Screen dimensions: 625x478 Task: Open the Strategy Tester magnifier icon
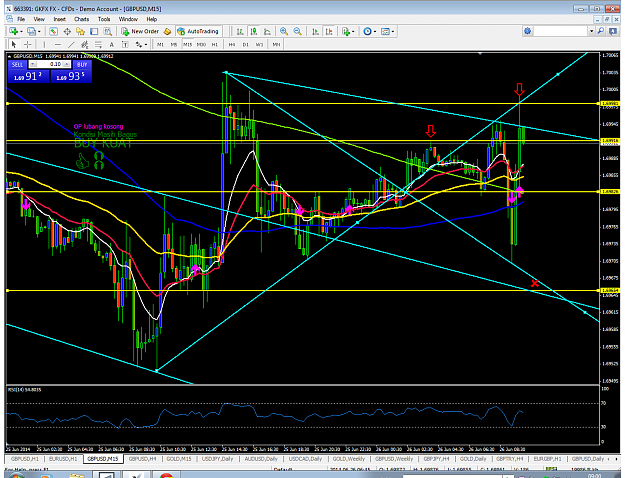(x=108, y=31)
